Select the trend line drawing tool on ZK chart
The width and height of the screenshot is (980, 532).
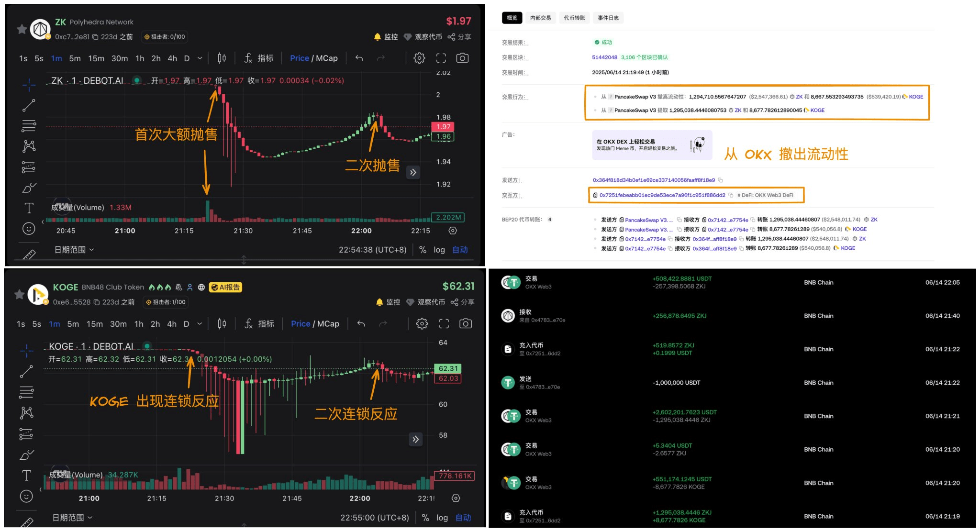(x=29, y=105)
